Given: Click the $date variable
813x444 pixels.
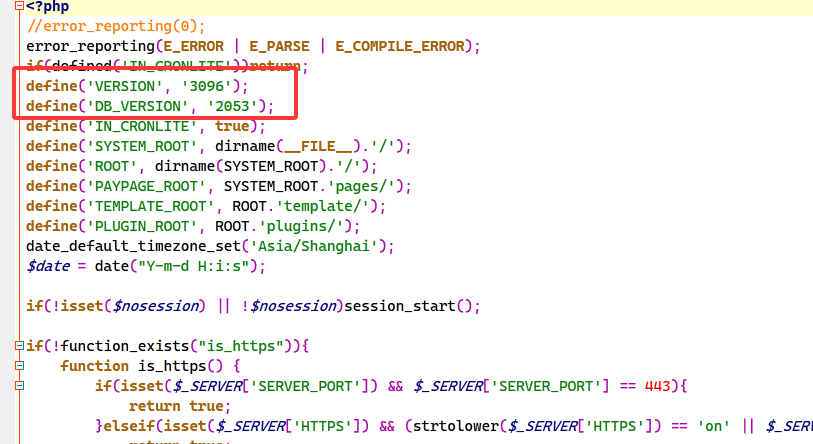Looking at the screenshot, I should click(x=48, y=267).
